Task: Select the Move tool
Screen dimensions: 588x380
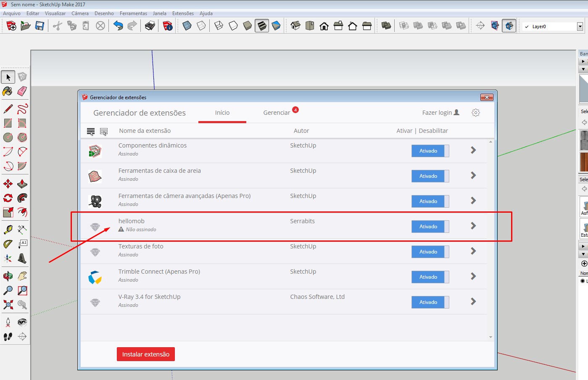Action: pyautogui.click(x=8, y=184)
